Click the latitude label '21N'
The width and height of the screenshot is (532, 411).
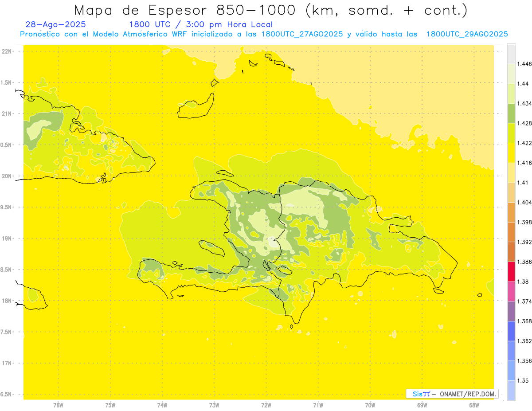pyautogui.click(x=7, y=114)
